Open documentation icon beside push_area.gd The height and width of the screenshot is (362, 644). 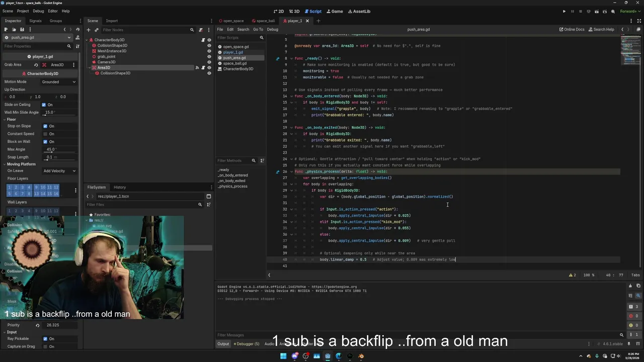77,37
